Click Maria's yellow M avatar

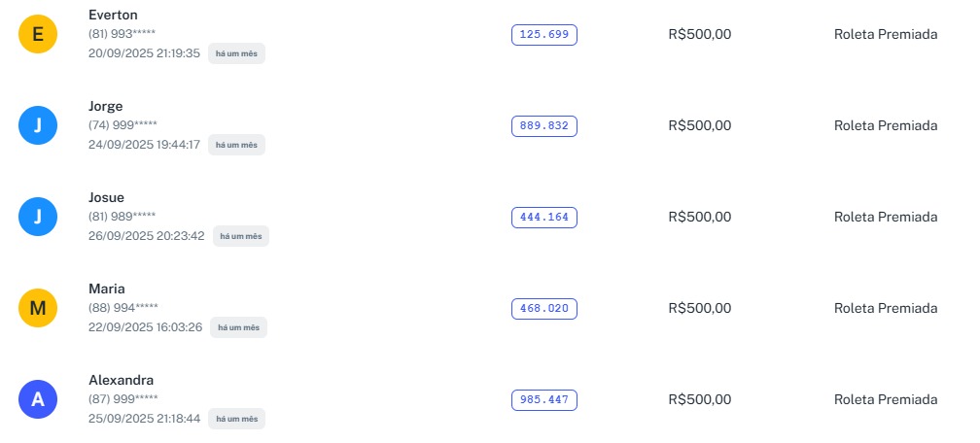pos(38,308)
